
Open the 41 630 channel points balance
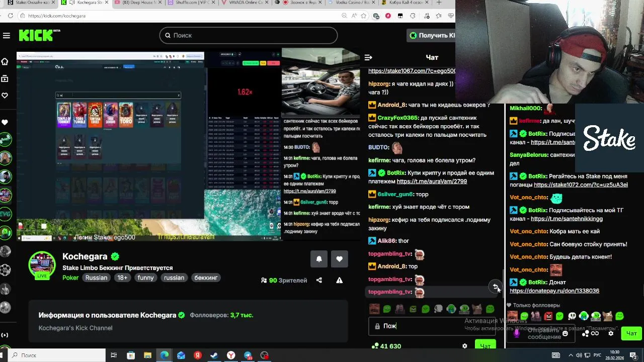[x=386, y=346]
